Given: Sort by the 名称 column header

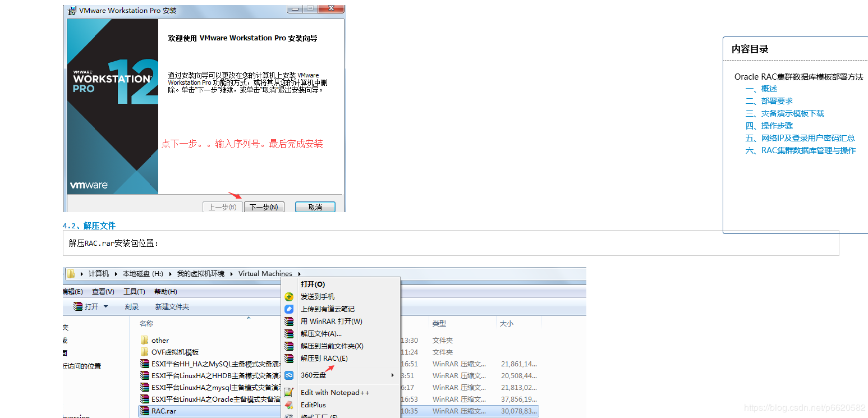Looking at the screenshot, I should coord(146,324).
